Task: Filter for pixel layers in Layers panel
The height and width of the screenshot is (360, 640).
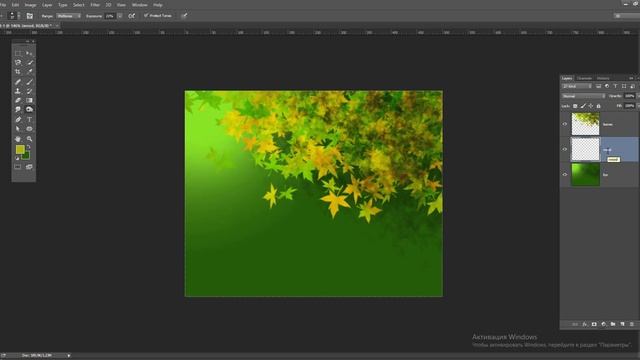Action: coord(598,87)
